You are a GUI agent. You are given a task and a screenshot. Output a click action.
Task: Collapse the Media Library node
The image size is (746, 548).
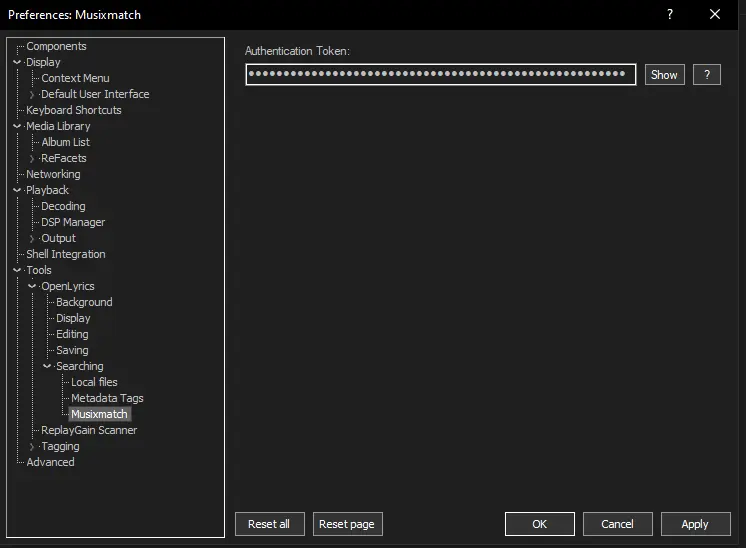point(17,126)
